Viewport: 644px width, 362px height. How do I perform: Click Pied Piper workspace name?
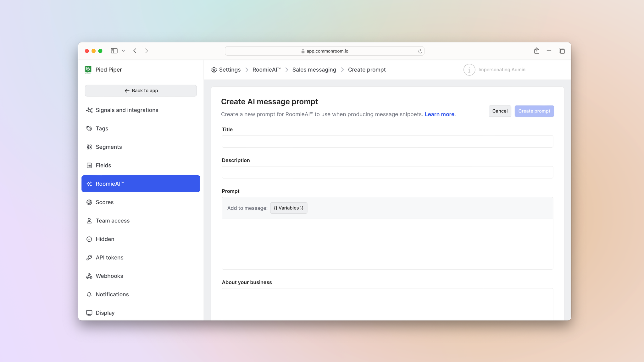tap(108, 70)
